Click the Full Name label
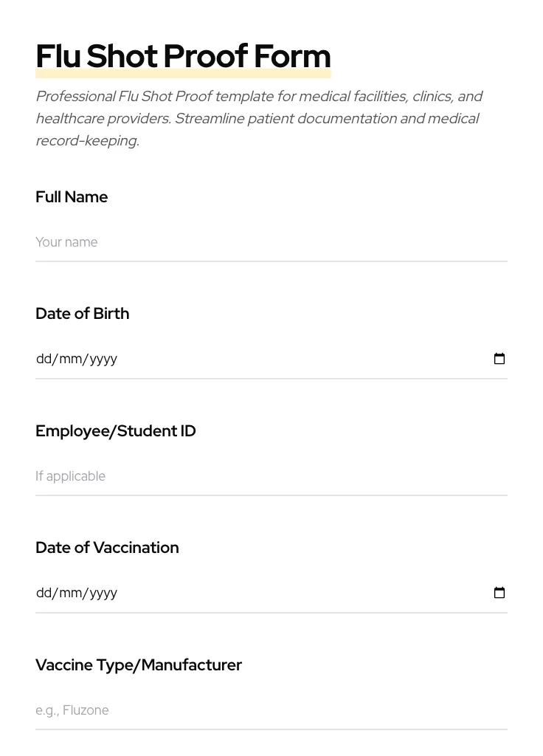 tap(72, 197)
